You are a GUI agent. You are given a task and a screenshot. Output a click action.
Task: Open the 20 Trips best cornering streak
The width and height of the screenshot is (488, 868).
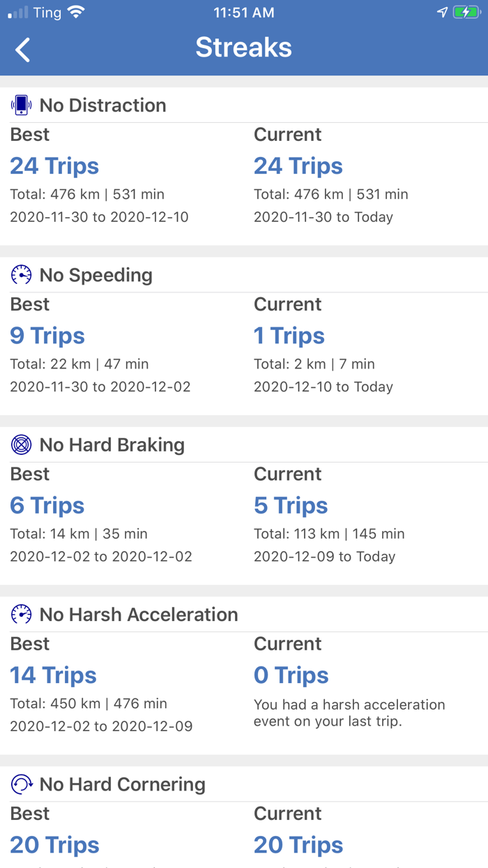coord(54,845)
